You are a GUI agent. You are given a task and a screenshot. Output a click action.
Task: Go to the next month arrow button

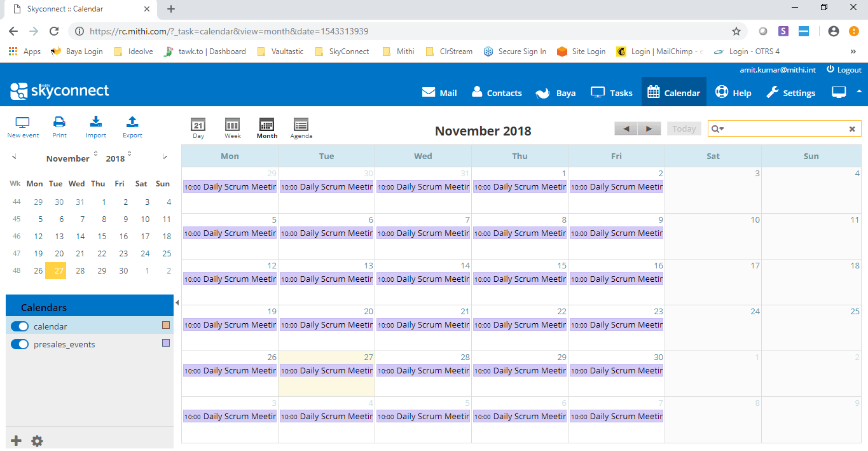(x=649, y=129)
